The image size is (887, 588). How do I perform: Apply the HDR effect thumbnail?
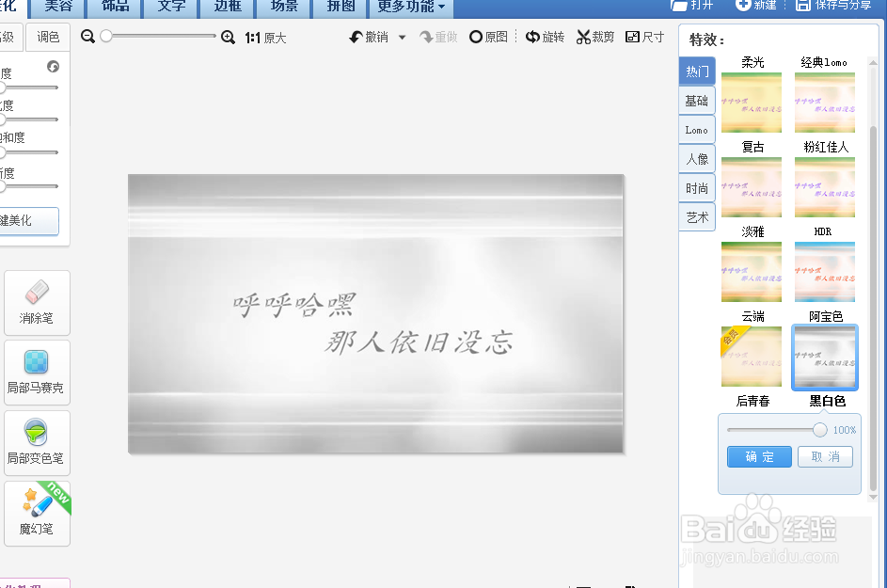pyautogui.click(x=825, y=272)
